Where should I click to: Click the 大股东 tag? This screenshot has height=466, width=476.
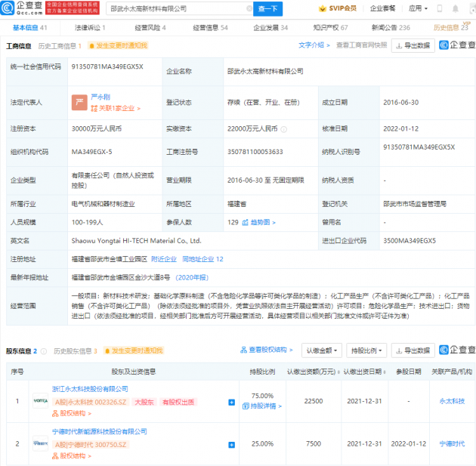coord(144,402)
